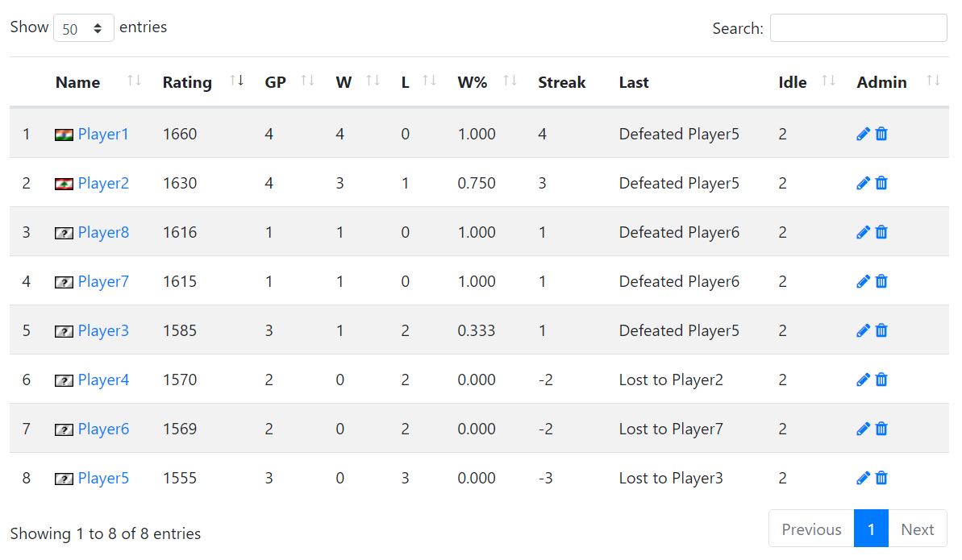Expand sort options on the GP column
This screenshot has width=962, height=560.
tap(307, 81)
